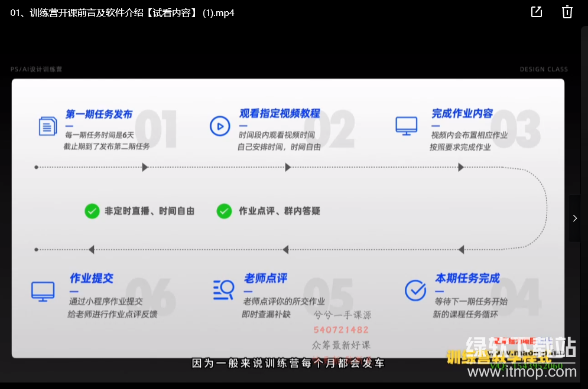Click the green check next to 非定时直播、时间自由
588x389 pixels.
coord(92,211)
